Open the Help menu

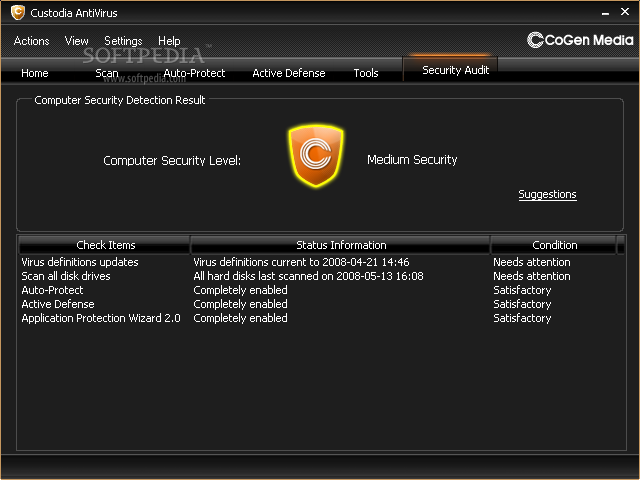point(169,41)
